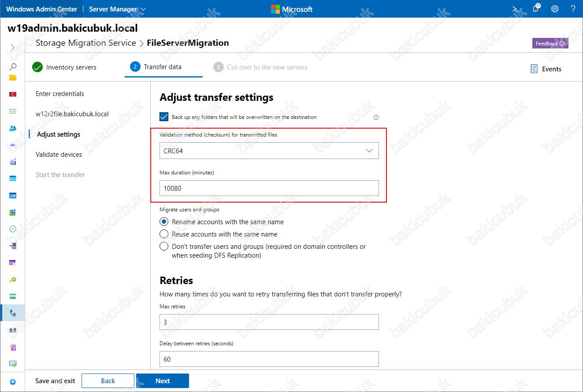Click the Microsoft logo in header
This screenshot has height=392, width=583.
click(x=291, y=9)
